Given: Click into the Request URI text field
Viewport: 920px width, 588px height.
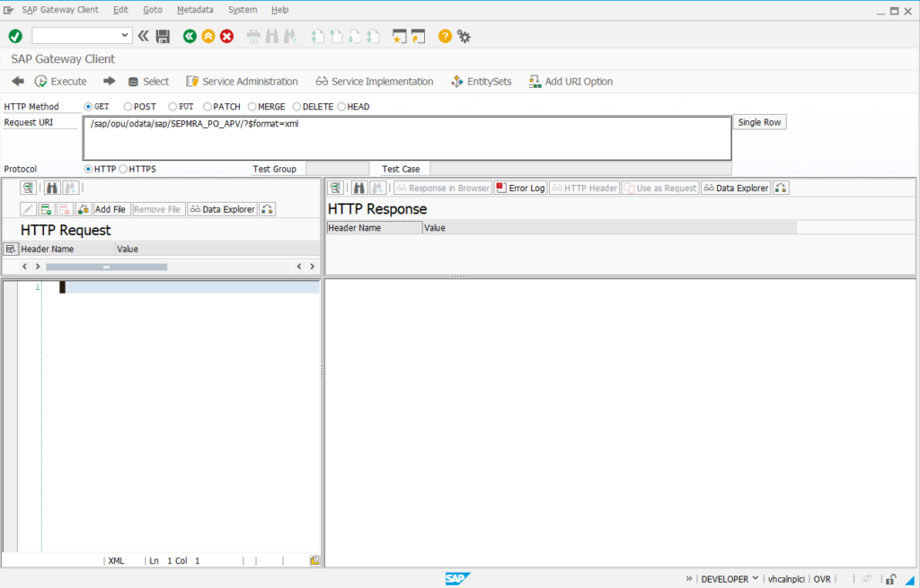Looking at the screenshot, I should point(407,138).
